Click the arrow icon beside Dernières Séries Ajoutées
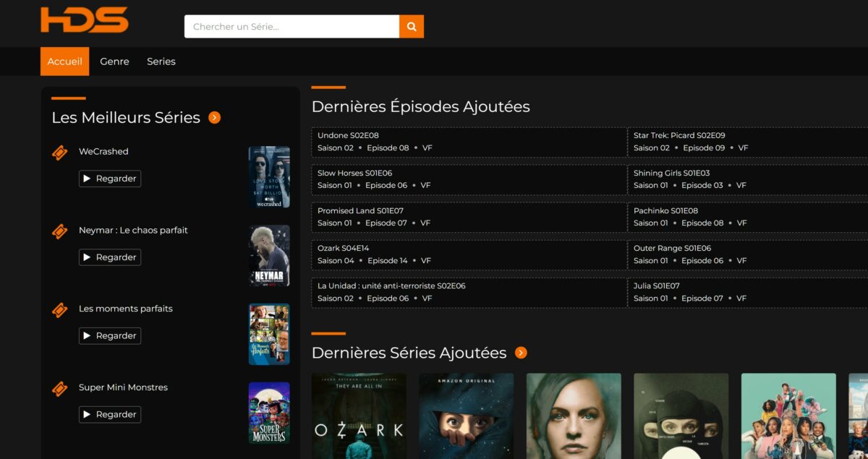This screenshot has width=868, height=459. coord(521,353)
